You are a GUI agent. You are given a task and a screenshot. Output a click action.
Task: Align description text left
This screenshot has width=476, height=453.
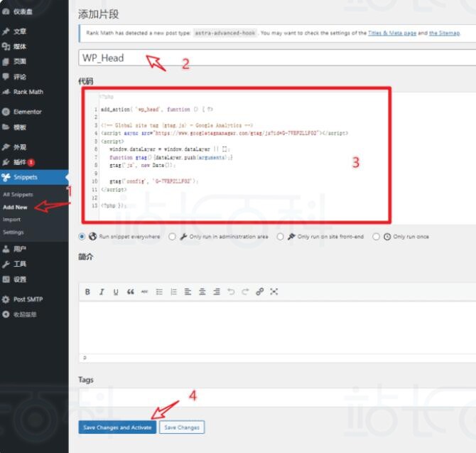click(x=188, y=292)
